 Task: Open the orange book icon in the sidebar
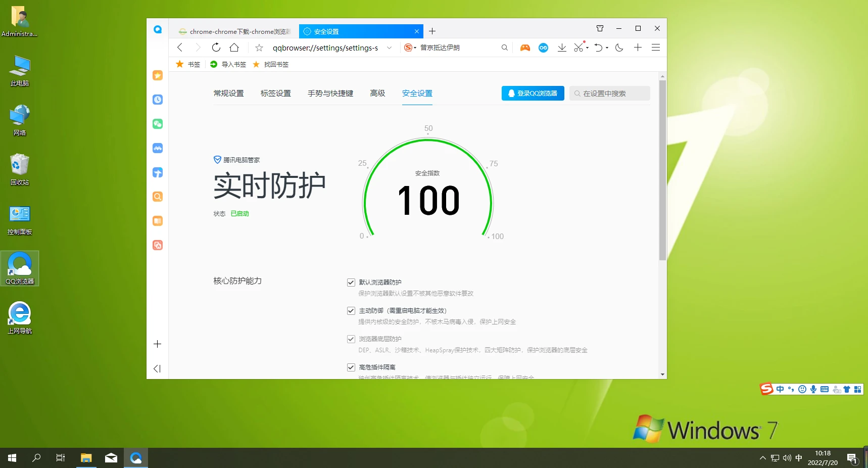(x=158, y=221)
